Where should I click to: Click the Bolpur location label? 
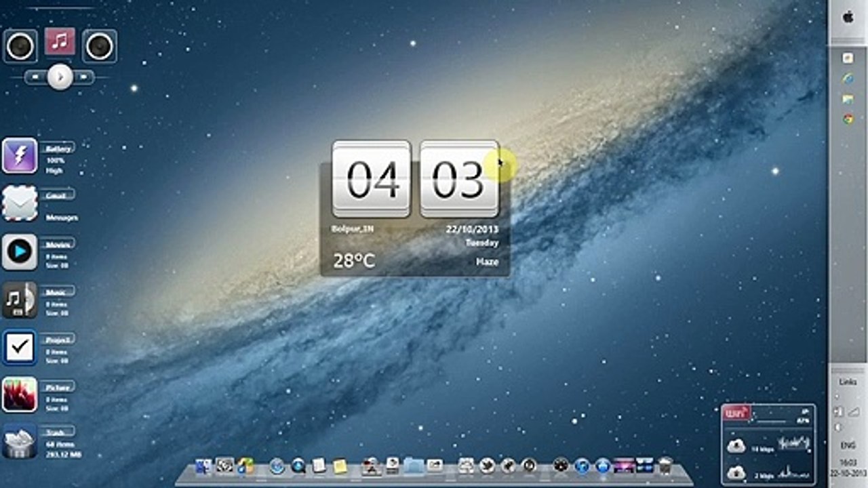[x=352, y=229]
